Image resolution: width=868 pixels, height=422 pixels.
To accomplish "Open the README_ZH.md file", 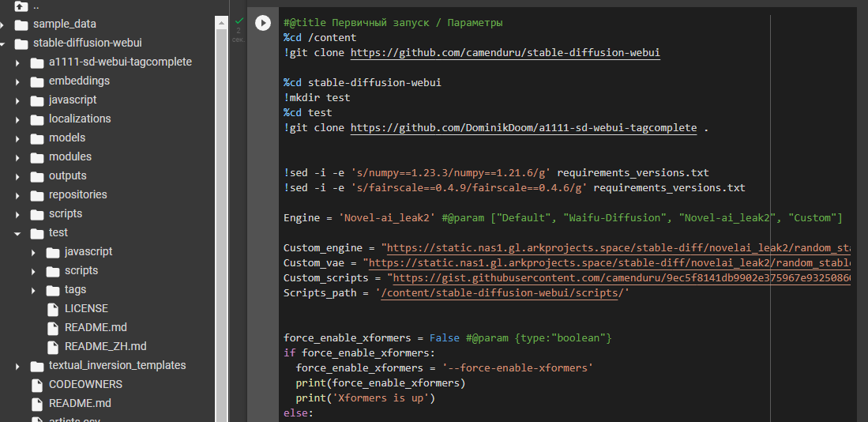I will 106,346.
